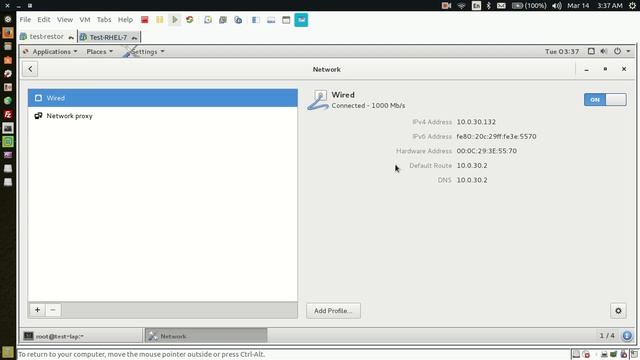The height and width of the screenshot is (360, 640).
Task: Click the Network taskbar window button
Action: [207, 336]
